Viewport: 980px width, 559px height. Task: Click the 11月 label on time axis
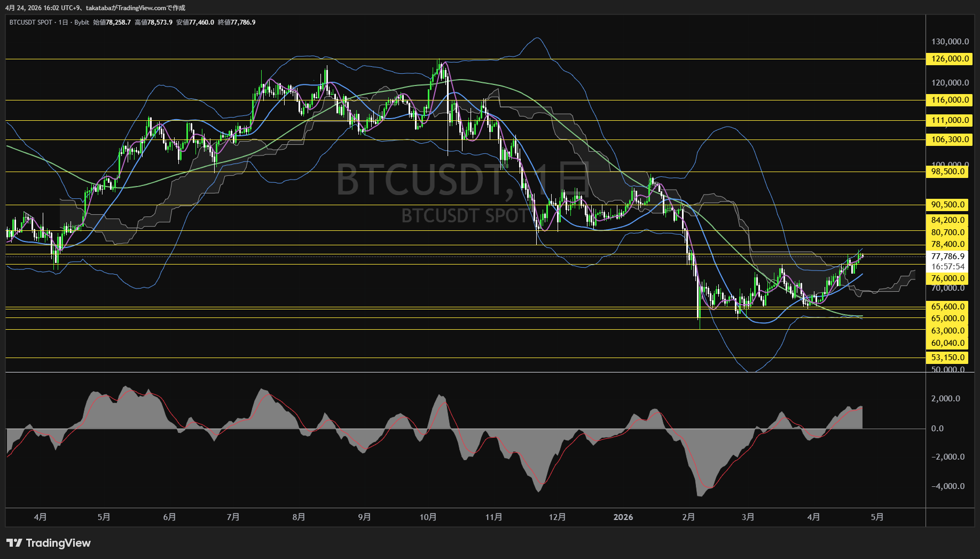tap(493, 517)
